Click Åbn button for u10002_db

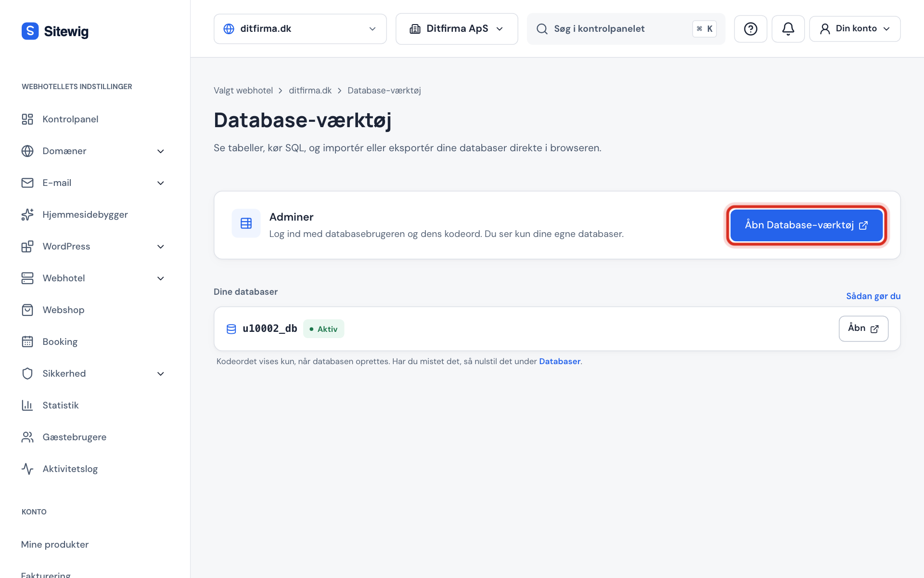(863, 328)
